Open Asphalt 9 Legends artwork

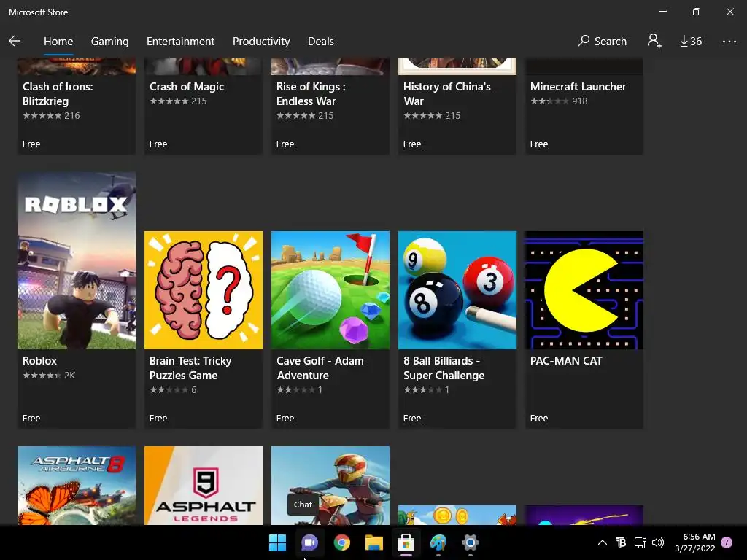(204, 485)
